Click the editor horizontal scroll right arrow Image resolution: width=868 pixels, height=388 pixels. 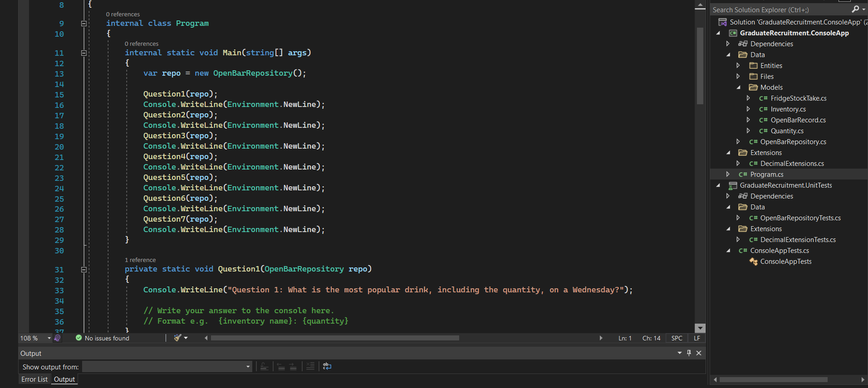[601, 338]
